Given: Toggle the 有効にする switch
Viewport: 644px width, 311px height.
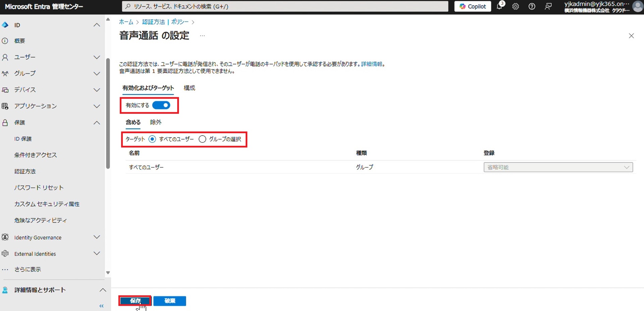Looking at the screenshot, I should (x=161, y=105).
